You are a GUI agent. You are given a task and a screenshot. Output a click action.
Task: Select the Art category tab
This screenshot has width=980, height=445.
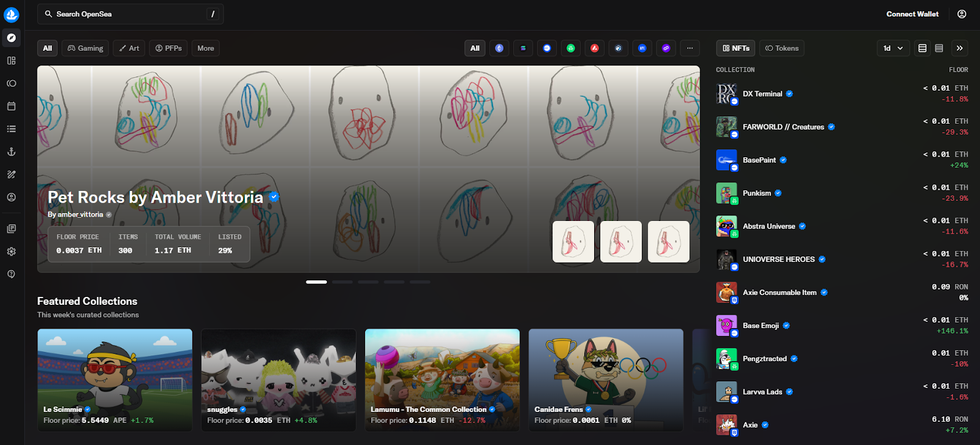[x=129, y=48]
